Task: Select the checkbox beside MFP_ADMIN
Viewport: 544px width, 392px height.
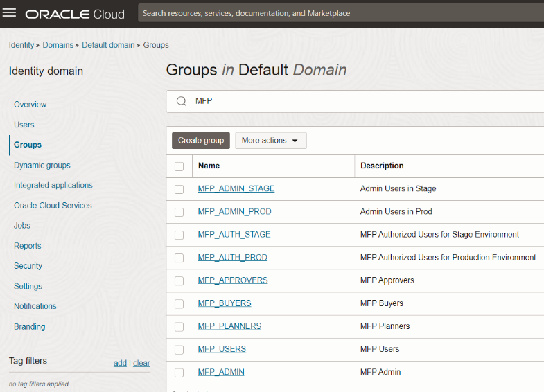Action: click(x=179, y=373)
